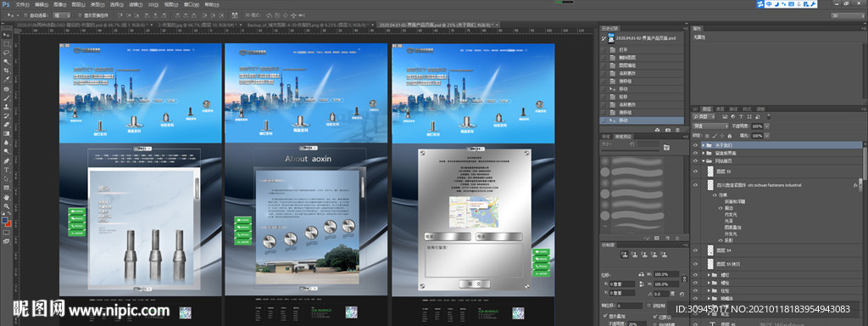
Task: Filter layers by adjustment layers icon
Action: click(x=733, y=117)
